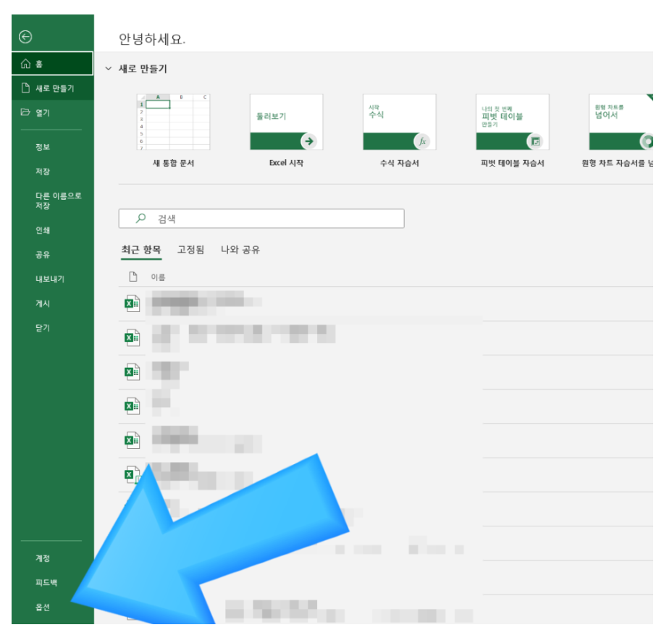Open the 수식 자습서 template
The height and width of the screenshot is (630, 672).
400,131
